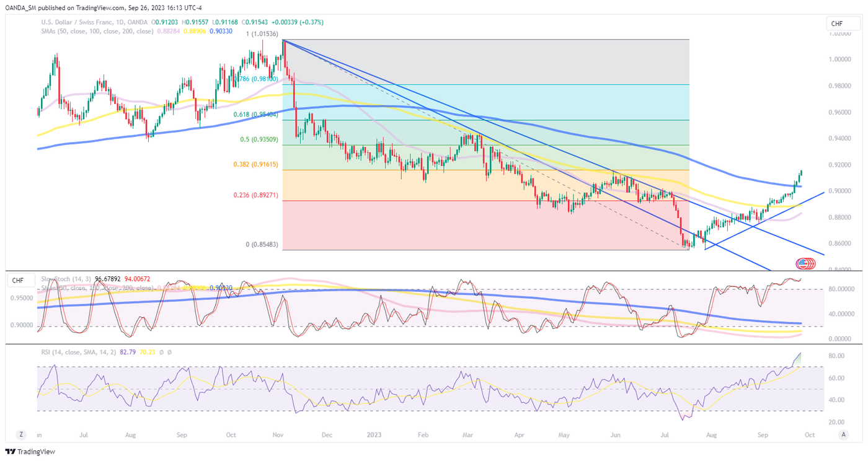Click the 0.5 (0.93509) Fibonacci level label
Screen dimensions: 868x461
click(260, 139)
